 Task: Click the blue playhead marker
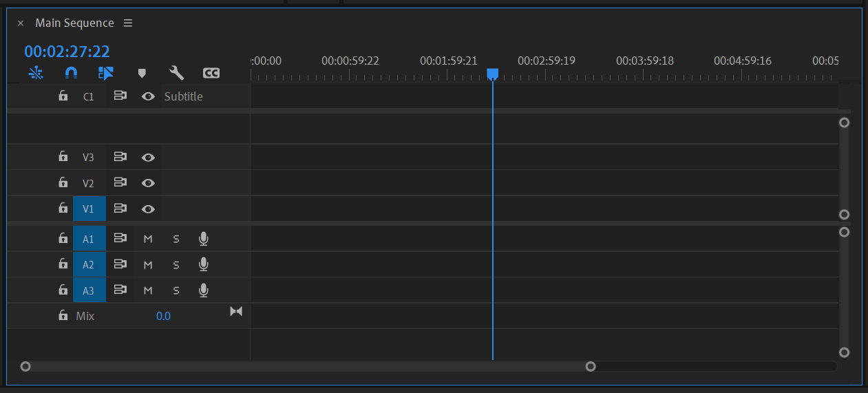(x=492, y=73)
